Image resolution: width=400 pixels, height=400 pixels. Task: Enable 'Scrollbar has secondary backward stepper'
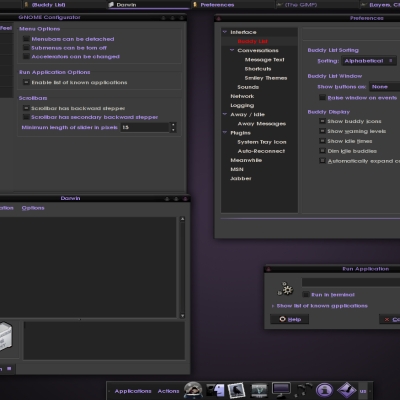pos(26,117)
